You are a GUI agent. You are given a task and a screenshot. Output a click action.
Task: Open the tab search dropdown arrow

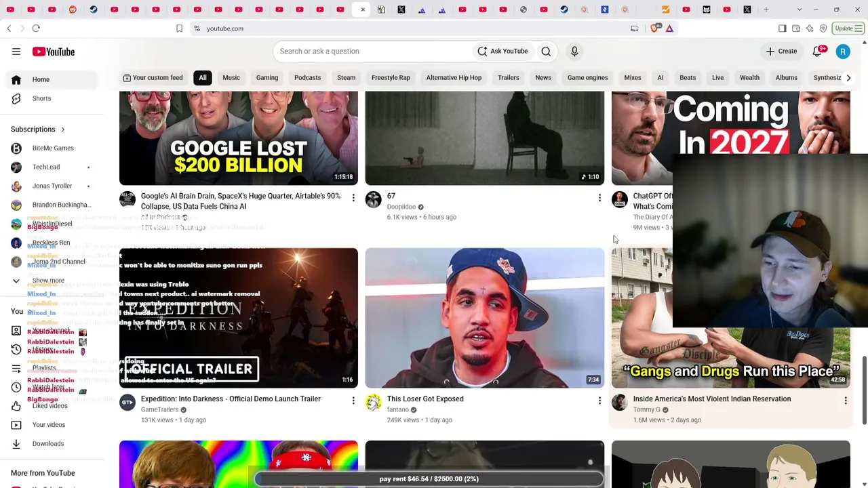tap(800, 9)
